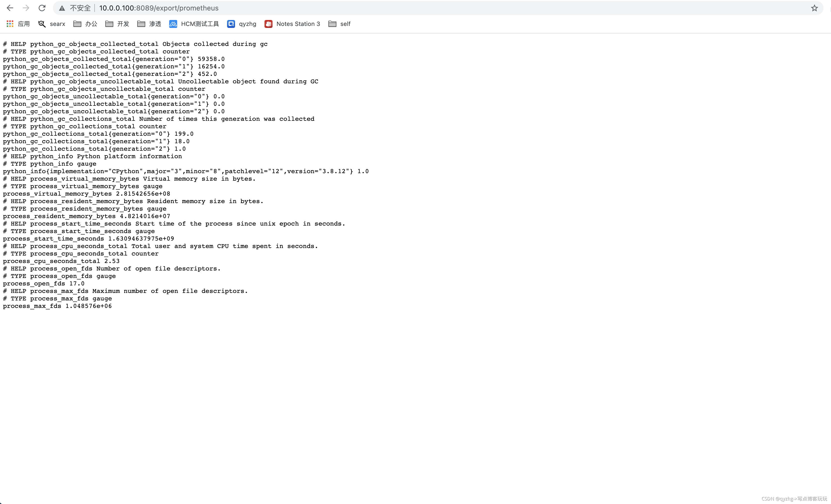831x504 pixels.
Task: Click the browser forward arrow
Action: 26,8
